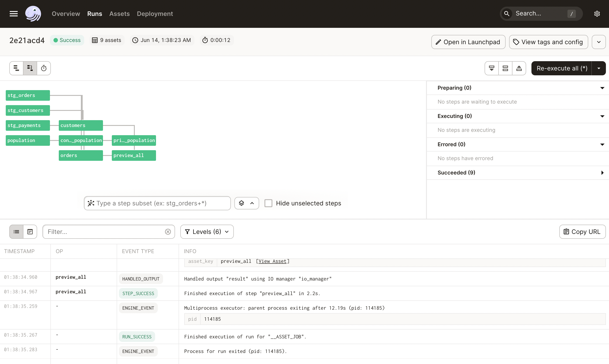
Task: Go to the Assets tab
Action: coord(120,14)
